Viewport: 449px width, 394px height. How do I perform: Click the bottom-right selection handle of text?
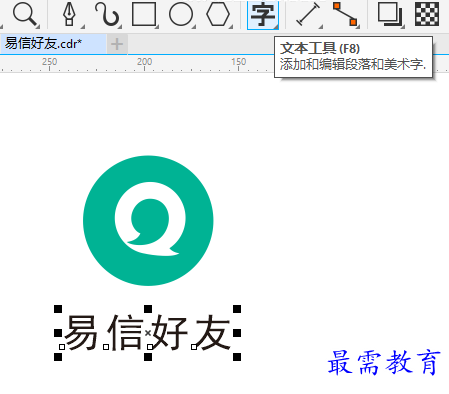click(x=237, y=357)
